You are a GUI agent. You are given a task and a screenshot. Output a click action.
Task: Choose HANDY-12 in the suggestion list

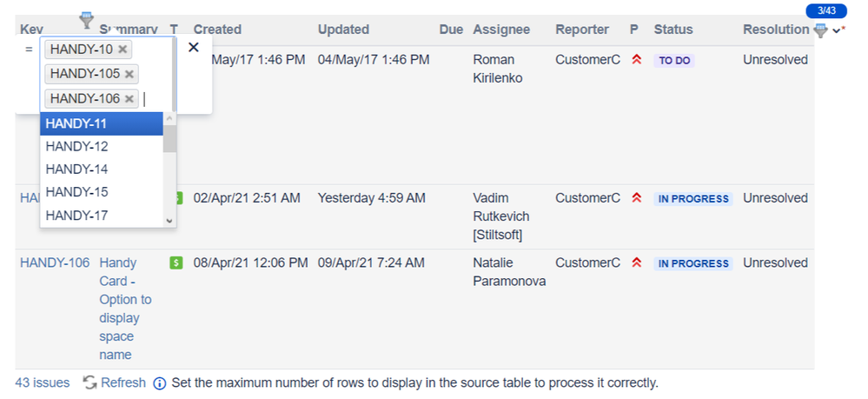tap(102, 147)
